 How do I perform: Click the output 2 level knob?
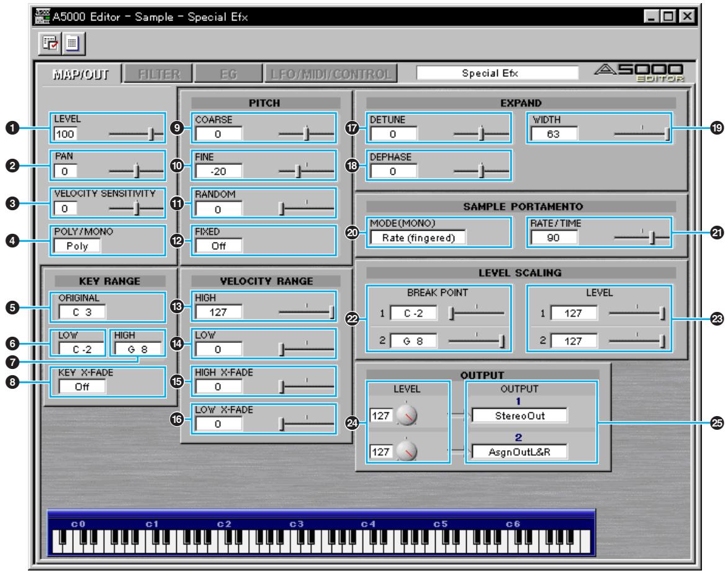point(407,451)
